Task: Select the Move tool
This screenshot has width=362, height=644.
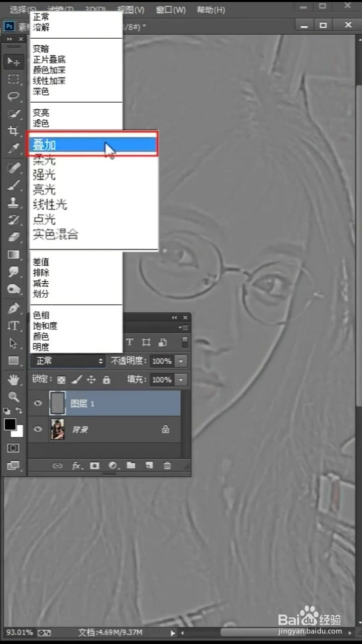Action: [14, 61]
